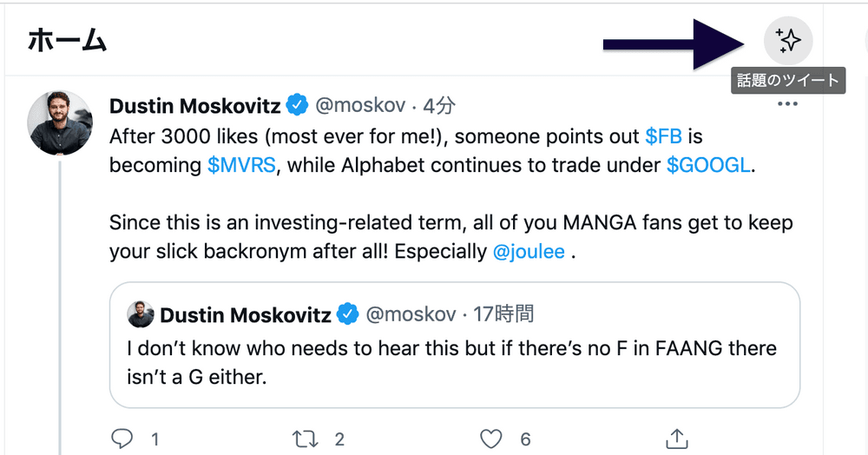Open the $FB cashtag link

click(664, 136)
